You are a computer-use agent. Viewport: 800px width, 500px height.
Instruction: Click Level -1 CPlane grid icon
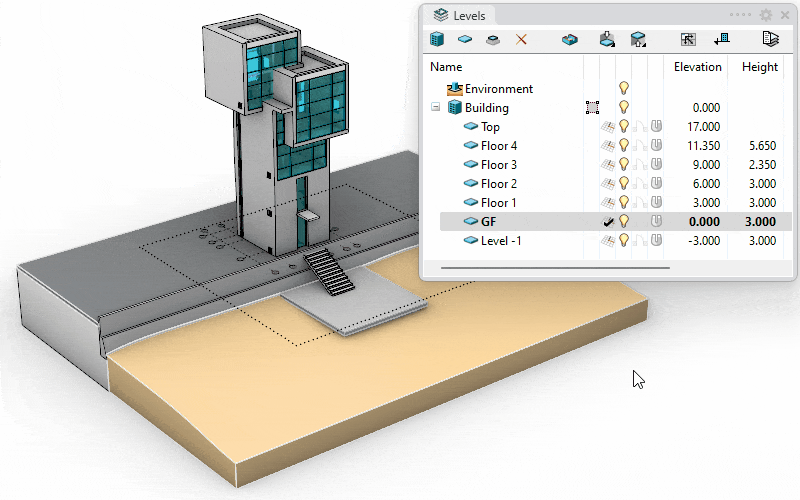coord(608,241)
